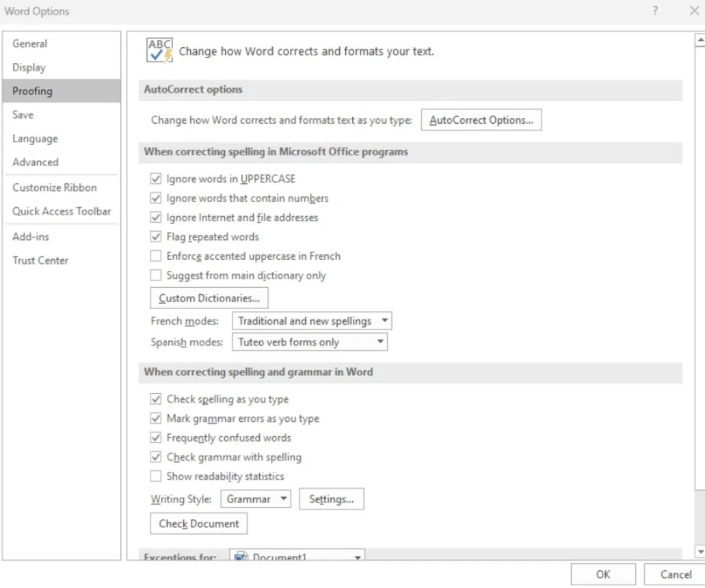
Task: Open the Spanish modes dropdown
Action: coord(309,342)
